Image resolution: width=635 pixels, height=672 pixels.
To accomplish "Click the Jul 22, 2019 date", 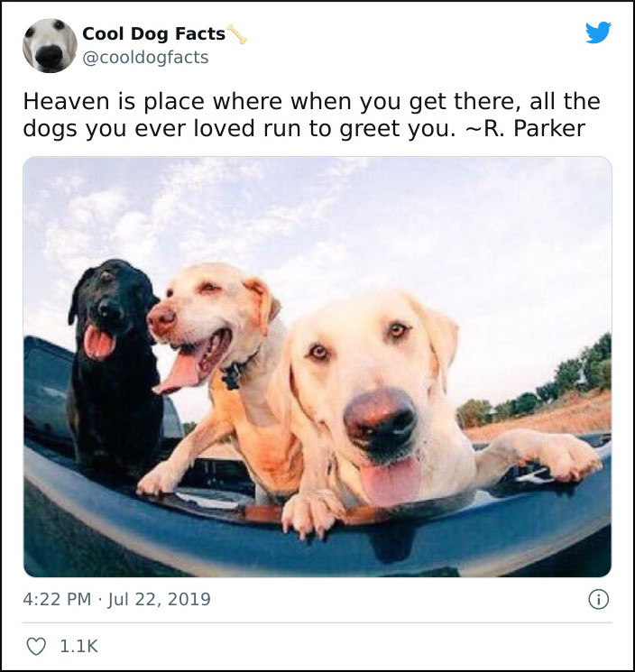I will tap(159, 599).
